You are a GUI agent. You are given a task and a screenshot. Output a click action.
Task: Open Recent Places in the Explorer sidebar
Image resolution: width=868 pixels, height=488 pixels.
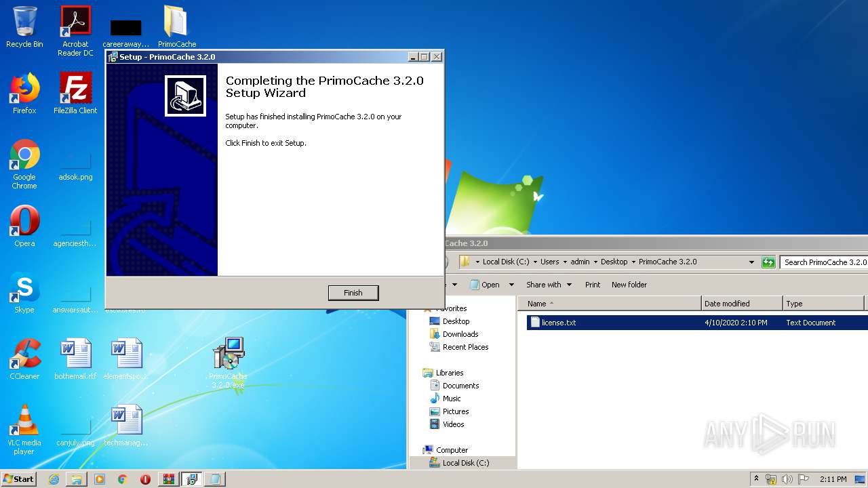(465, 347)
